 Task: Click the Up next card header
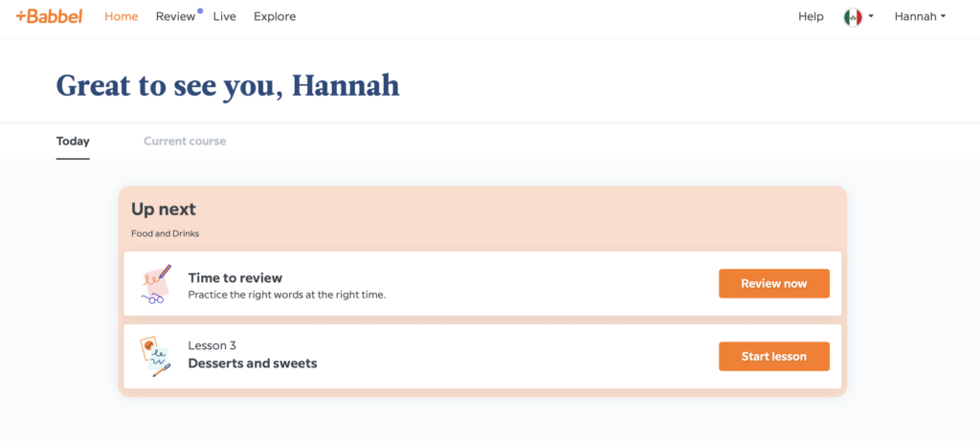(x=164, y=209)
